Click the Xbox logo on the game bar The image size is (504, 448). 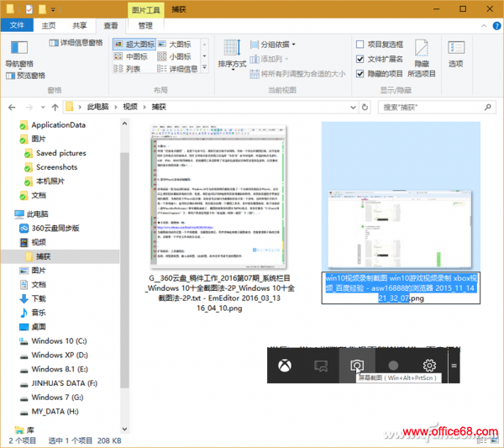[285, 366]
